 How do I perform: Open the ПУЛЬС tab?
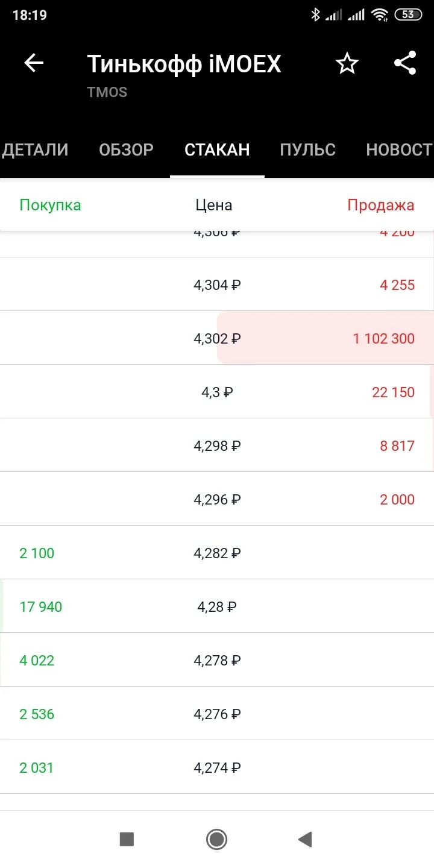pos(307,149)
